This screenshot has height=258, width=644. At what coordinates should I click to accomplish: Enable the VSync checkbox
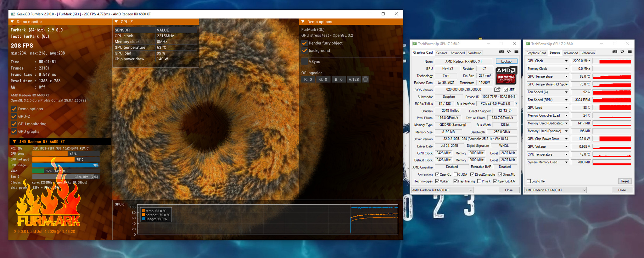coord(304,62)
